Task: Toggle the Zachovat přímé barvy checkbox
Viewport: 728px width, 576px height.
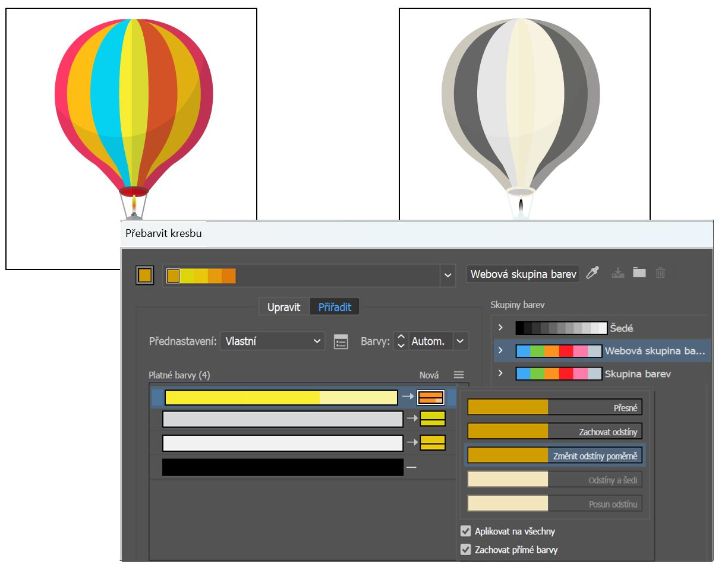Action: [466, 550]
